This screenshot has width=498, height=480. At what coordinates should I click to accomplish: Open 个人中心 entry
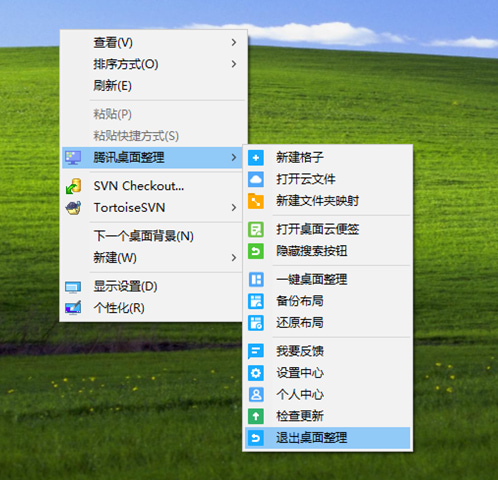coord(327,394)
